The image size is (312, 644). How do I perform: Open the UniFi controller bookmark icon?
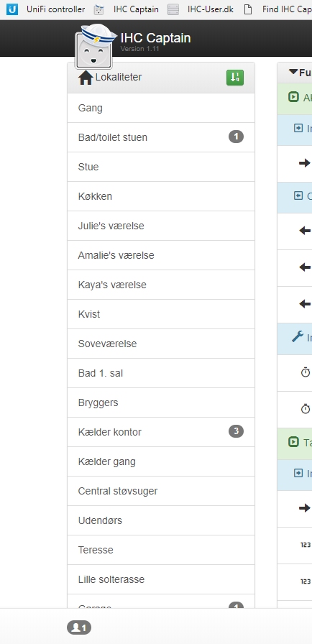[12, 9]
